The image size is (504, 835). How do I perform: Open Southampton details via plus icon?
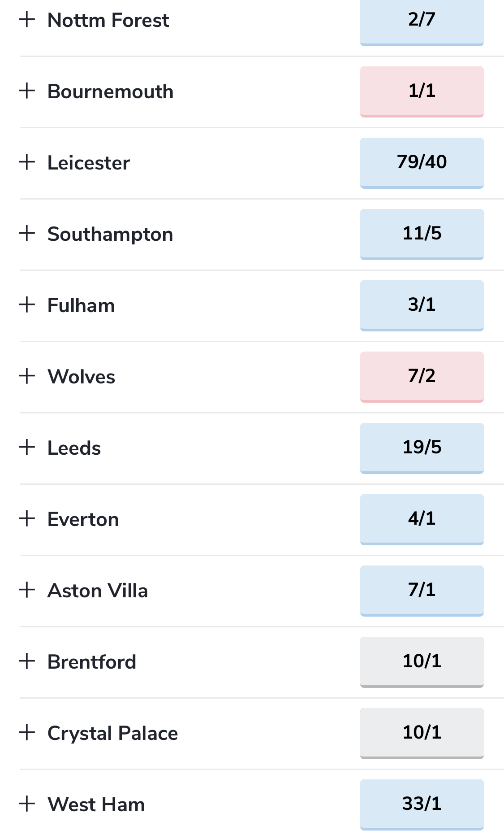27,233
